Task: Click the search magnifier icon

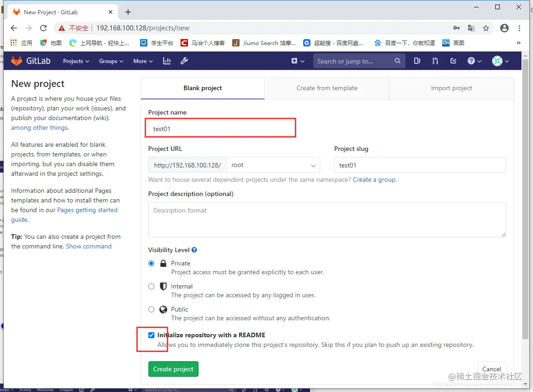Action: [398, 61]
